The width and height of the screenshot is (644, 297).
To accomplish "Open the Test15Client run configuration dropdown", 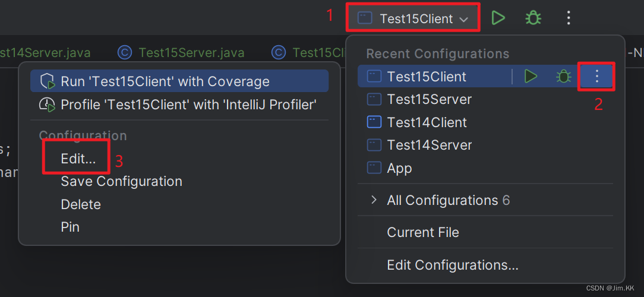I will pyautogui.click(x=413, y=18).
